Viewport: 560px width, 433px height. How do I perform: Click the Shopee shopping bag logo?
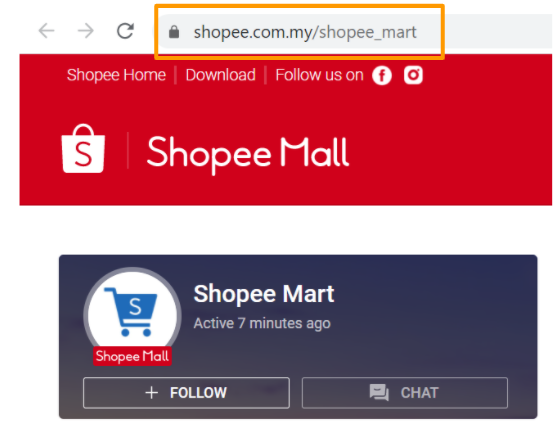pyautogui.click(x=83, y=149)
